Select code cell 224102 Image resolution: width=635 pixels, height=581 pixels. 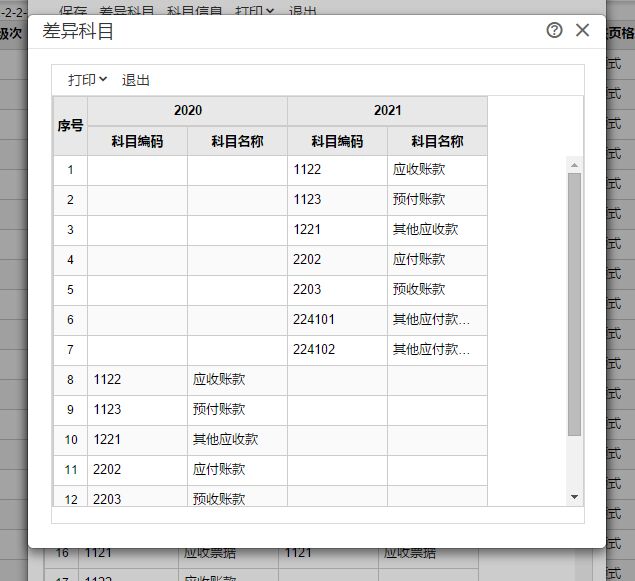[337, 350]
